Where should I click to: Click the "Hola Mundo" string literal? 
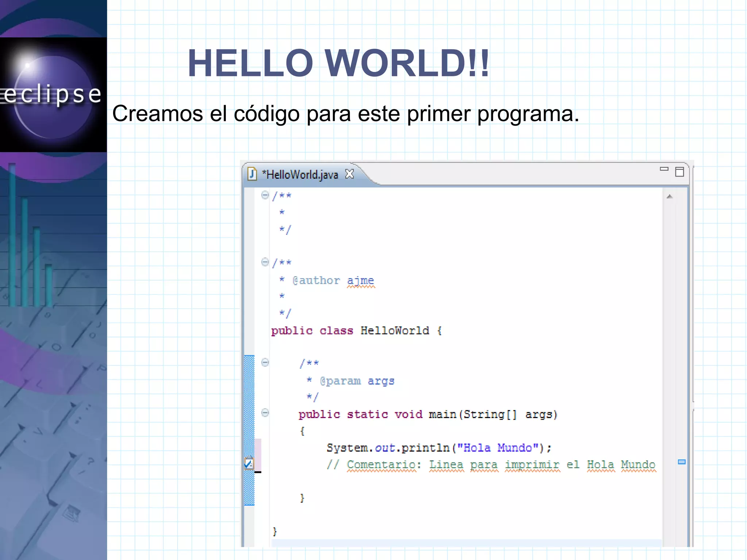pos(498,448)
